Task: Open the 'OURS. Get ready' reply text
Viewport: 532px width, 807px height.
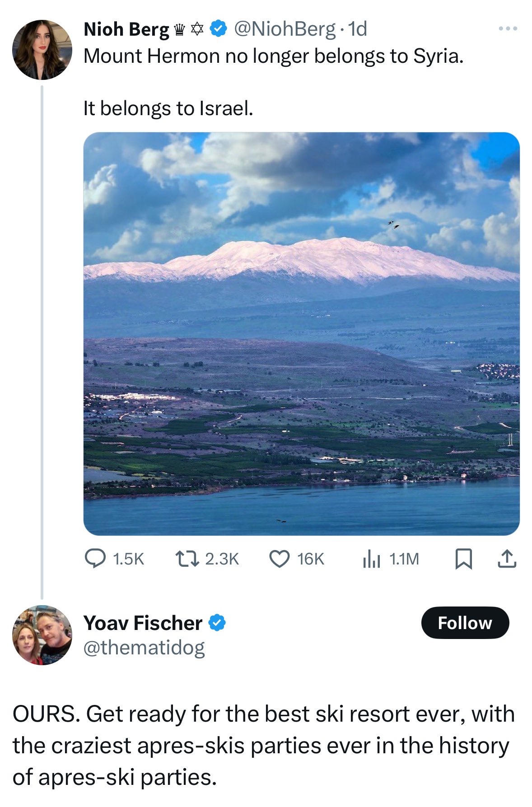Action: point(264,746)
